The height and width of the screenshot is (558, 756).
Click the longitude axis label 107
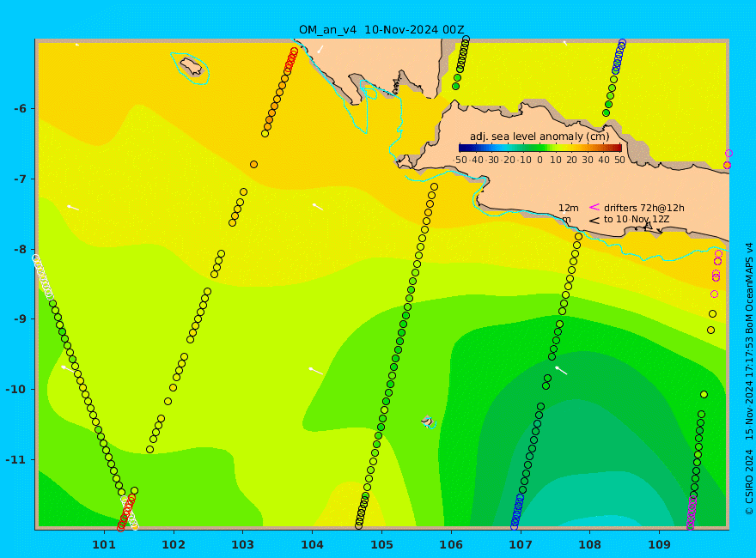(x=521, y=545)
